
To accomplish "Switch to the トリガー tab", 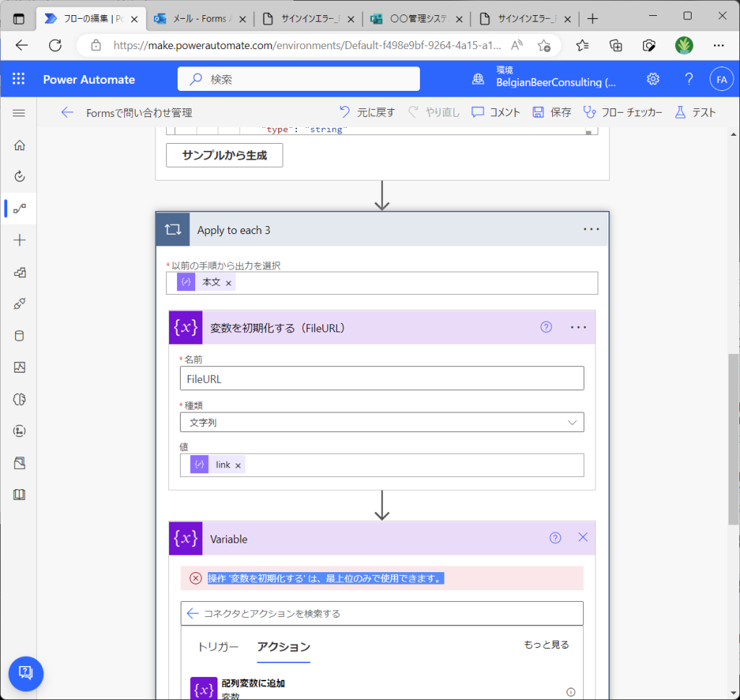I will (218, 647).
